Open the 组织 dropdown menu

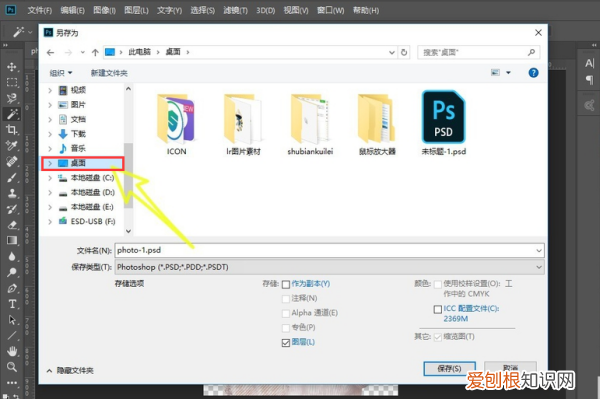61,73
